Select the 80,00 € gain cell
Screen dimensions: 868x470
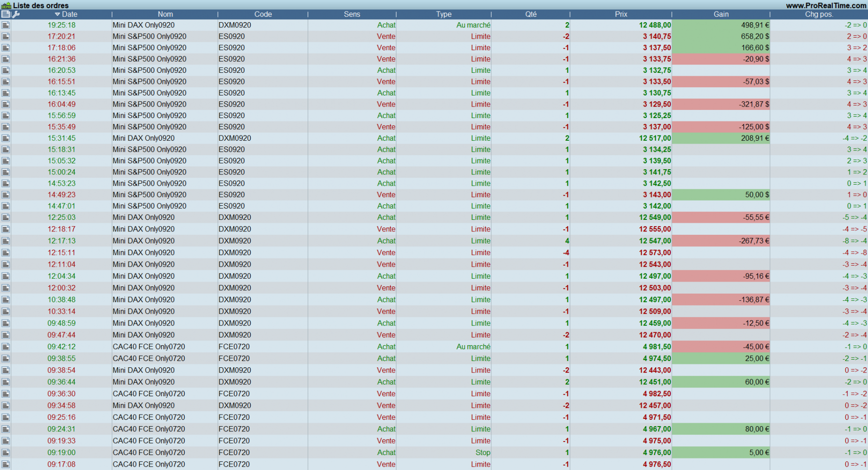721,429
